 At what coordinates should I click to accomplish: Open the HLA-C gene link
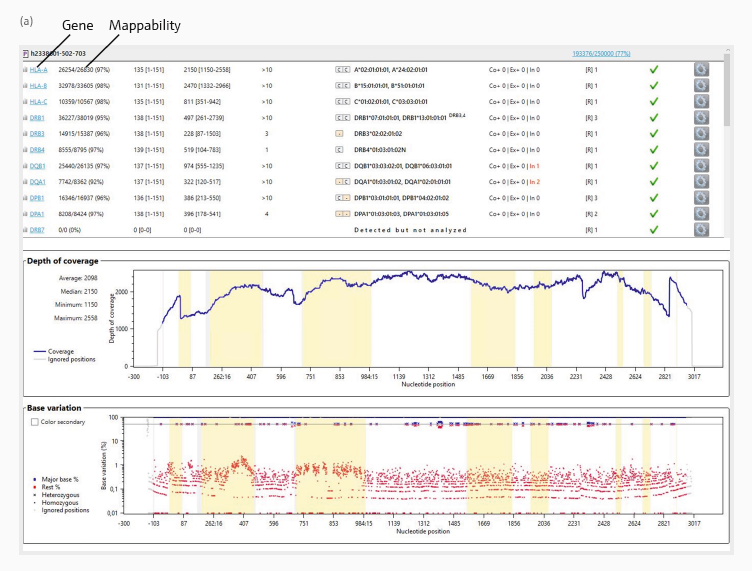point(38,102)
